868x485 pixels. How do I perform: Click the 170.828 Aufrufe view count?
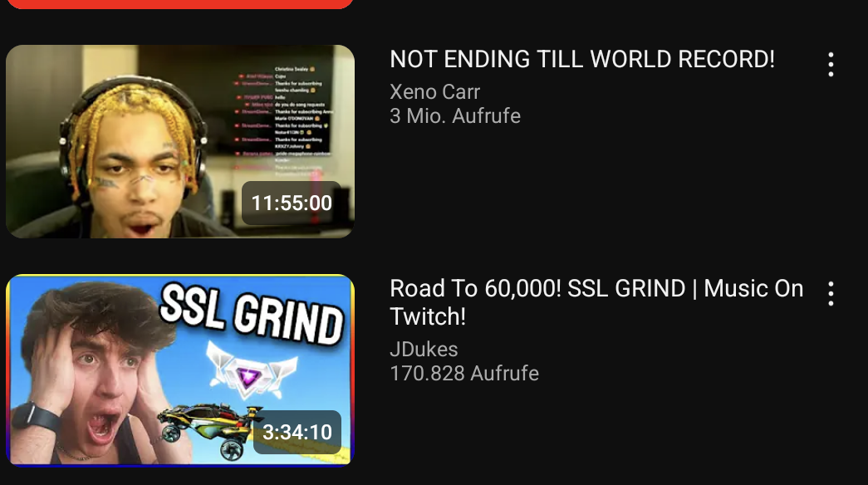point(463,373)
